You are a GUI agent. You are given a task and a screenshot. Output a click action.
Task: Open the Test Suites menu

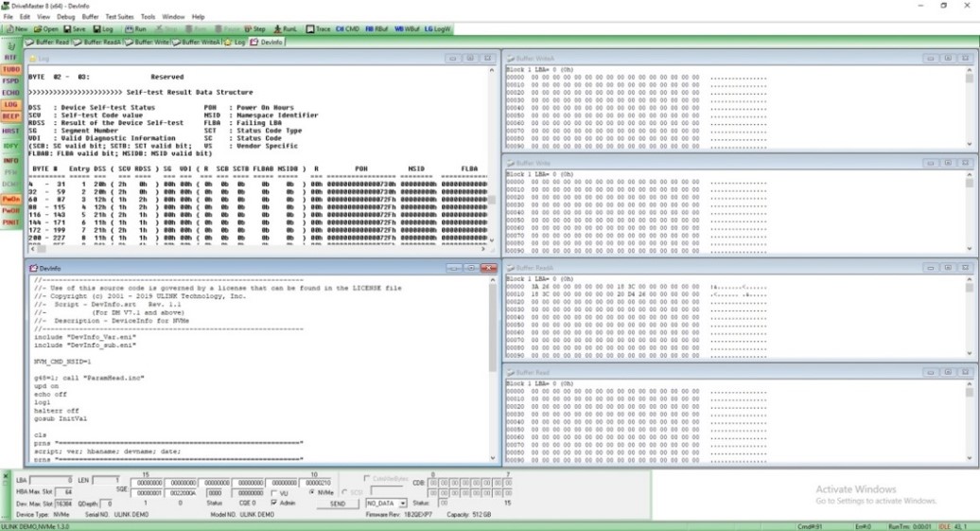[119, 17]
